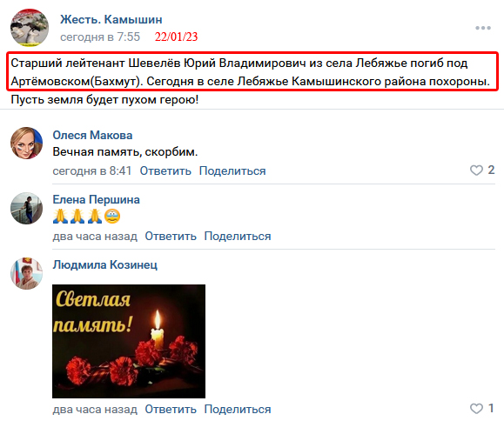This screenshot has height=421, width=504.
Task: Open Олеся Макова's profile avatar
Action: pos(27,144)
